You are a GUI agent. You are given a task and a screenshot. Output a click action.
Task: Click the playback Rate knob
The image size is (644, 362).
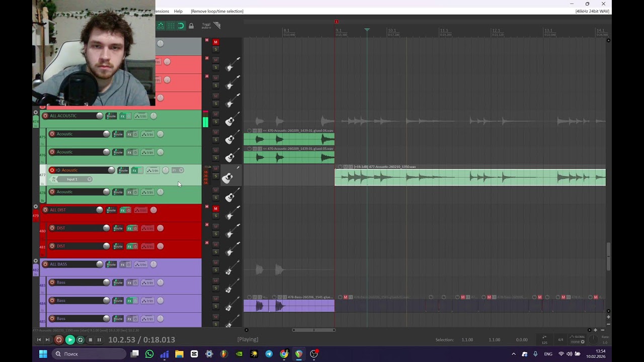(594, 340)
